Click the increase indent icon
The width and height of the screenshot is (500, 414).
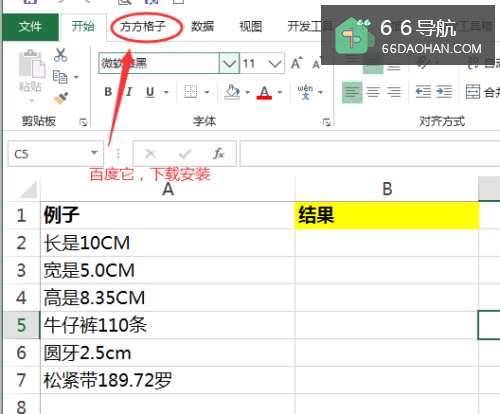(x=444, y=92)
